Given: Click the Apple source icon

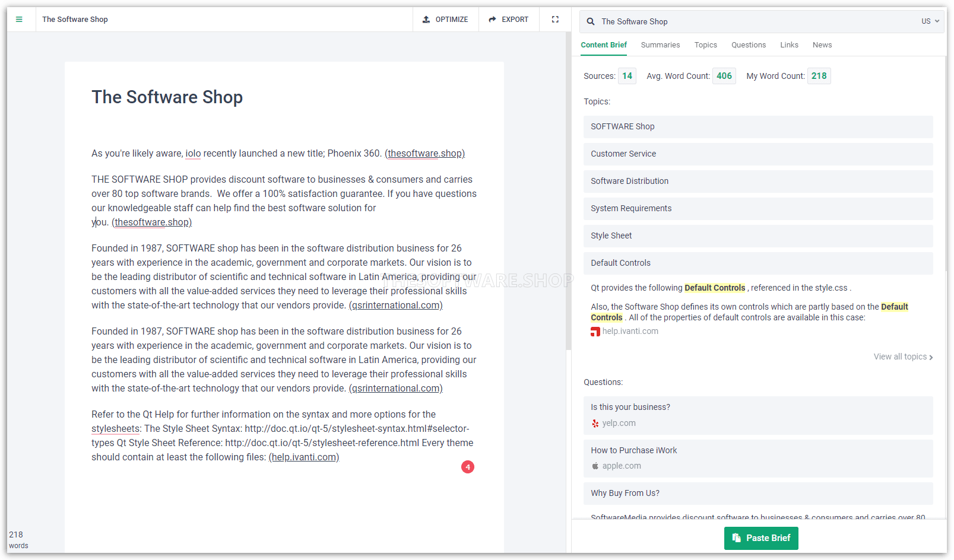Looking at the screenshot, I should [595, 466].
